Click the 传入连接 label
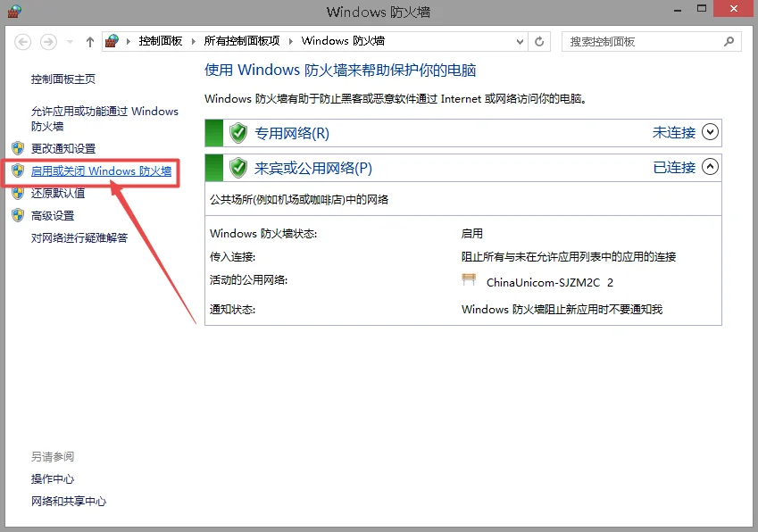758x532 pixels. coord(232,257)
